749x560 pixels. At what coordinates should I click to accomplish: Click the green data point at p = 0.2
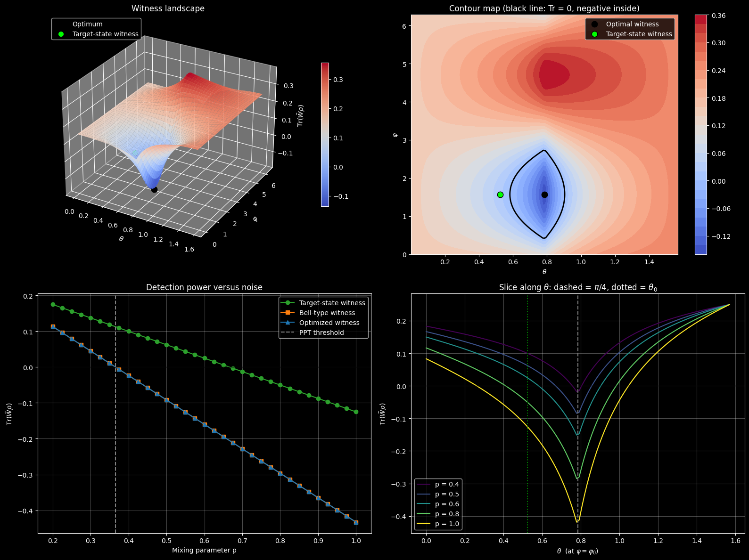[x=53, y=304]
